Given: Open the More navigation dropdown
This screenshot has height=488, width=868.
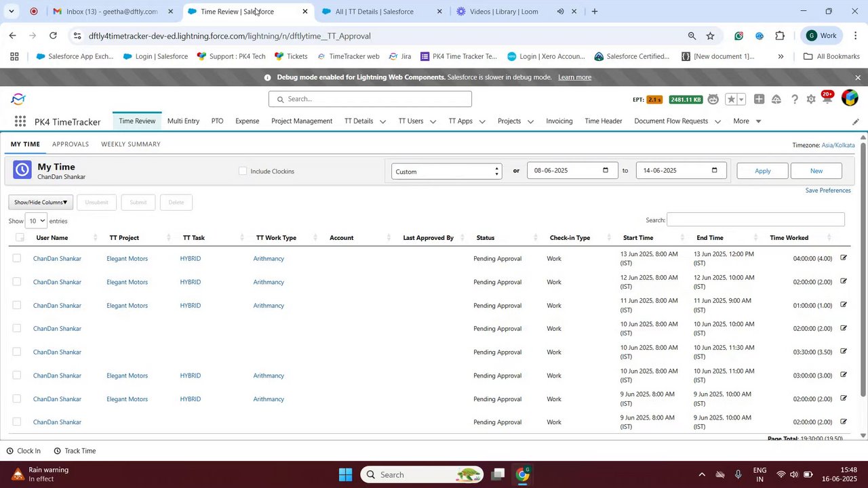Looking at the screenshot, I should 747,121.
